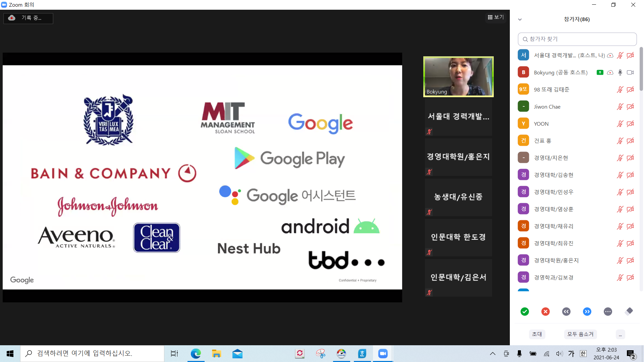Open Microsoft Edge from the taskbar
Image resolution: width=644 pixels, height=362 pixels.
196,354
